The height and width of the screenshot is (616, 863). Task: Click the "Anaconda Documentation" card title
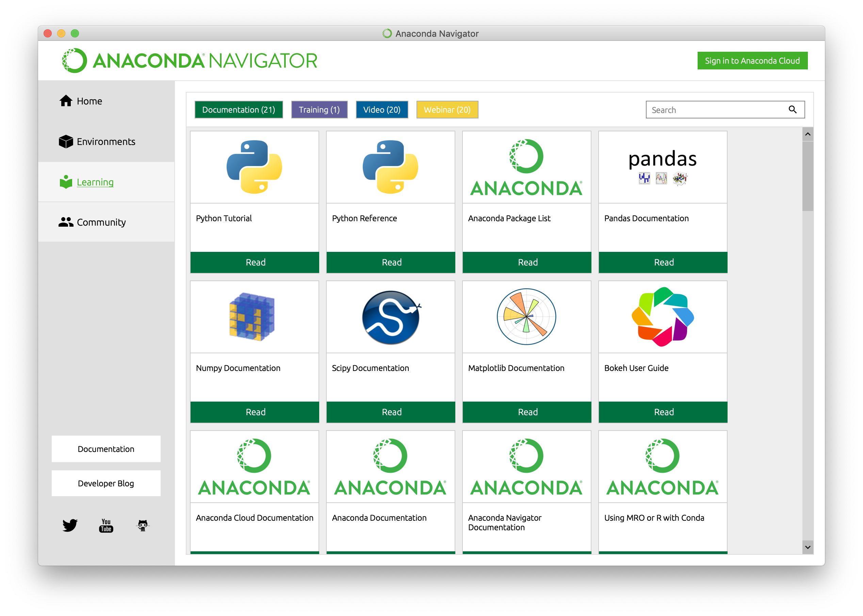(379, 518)
